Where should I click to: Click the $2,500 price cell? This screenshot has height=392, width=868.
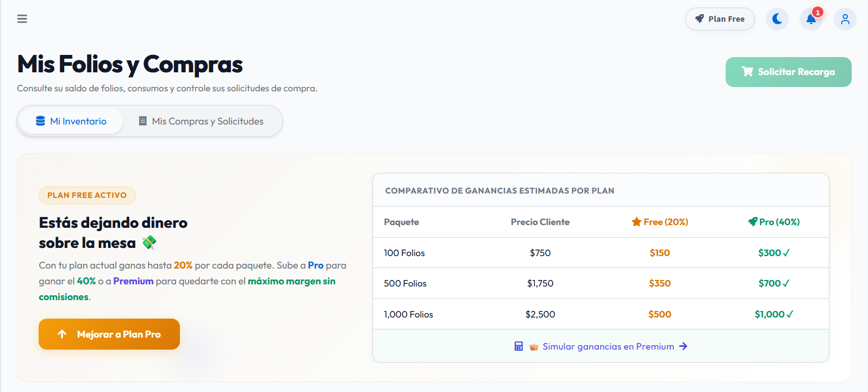tap(540, 314)
